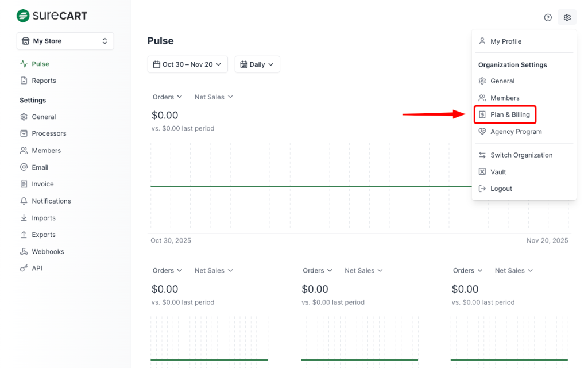Open Webhooks from the sidebar
Viewport: 588px width, 368px height.
[x=48, y=252]
